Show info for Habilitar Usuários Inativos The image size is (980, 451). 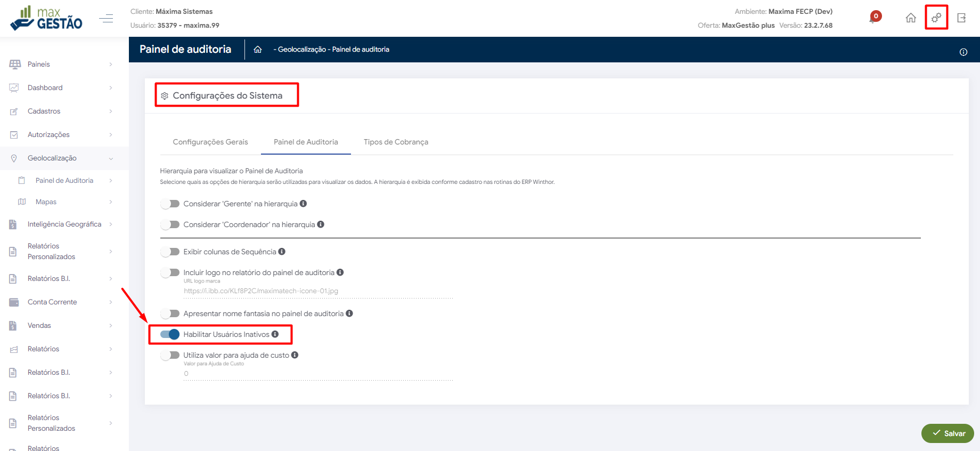pyautogui.click(x=275, y=334)
